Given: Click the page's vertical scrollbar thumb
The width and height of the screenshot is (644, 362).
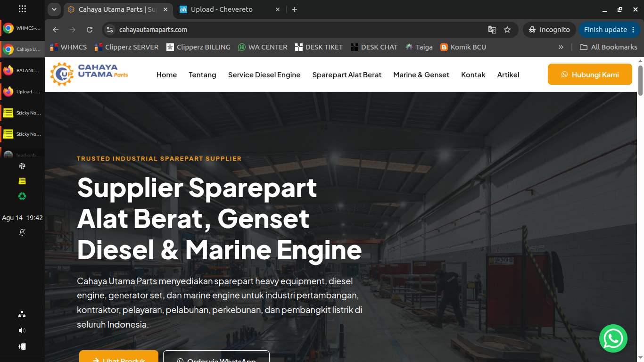Looking at the screenshot, I should click(x=640, y=80).
